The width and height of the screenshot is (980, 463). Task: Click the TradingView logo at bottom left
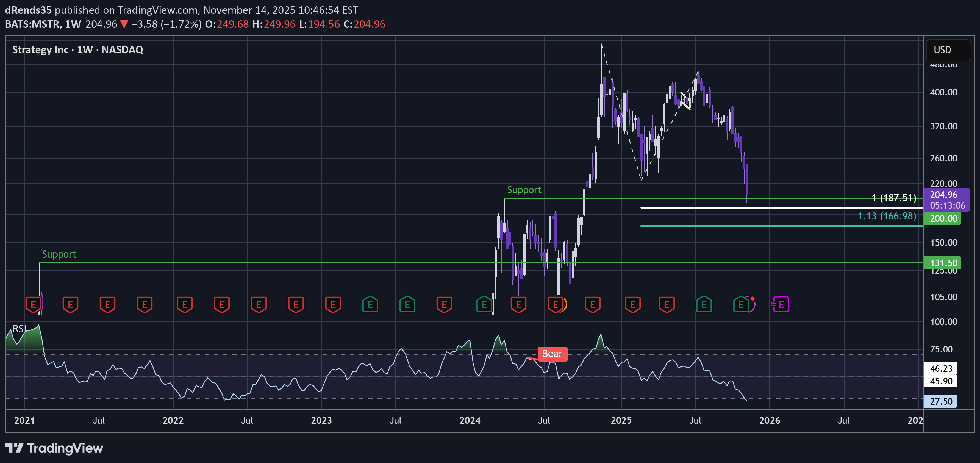(54, 448)
